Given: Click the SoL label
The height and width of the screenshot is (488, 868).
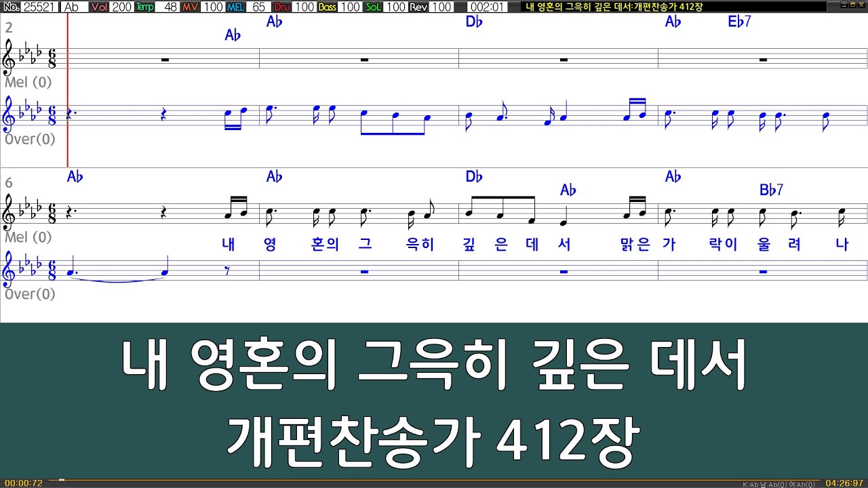Looking at the screenshot, I should pos(373,7).
